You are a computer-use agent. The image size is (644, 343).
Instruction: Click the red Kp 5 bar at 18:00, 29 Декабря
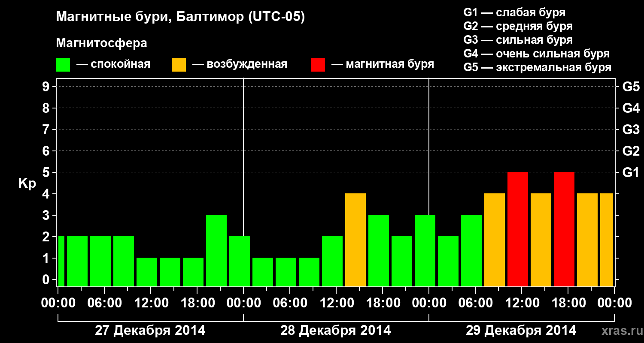564,229
